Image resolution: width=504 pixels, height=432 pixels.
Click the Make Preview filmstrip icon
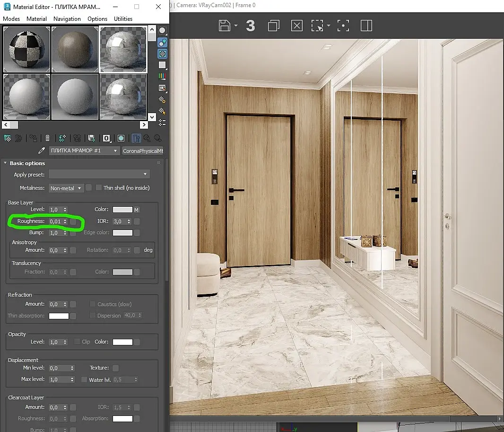click(x=162, y=88)
